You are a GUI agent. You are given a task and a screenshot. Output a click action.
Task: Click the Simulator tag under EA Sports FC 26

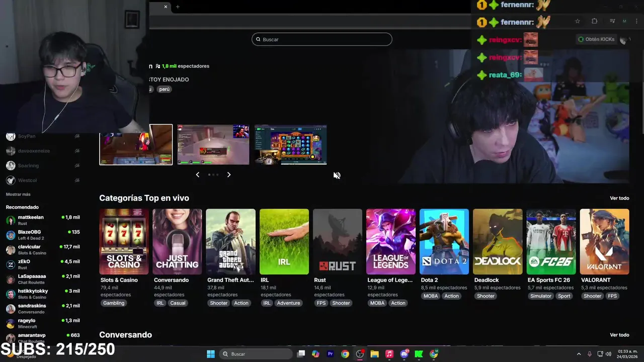(x=541, y=296)
